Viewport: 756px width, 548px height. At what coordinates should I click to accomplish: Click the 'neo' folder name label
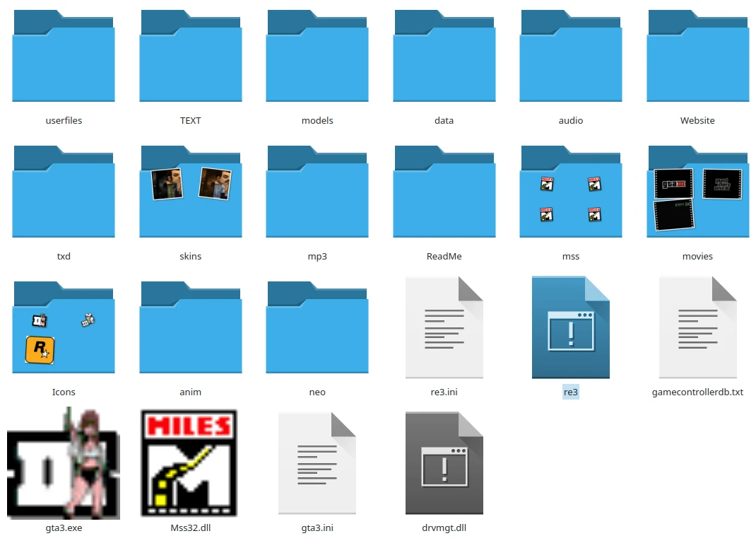point(317,392)
